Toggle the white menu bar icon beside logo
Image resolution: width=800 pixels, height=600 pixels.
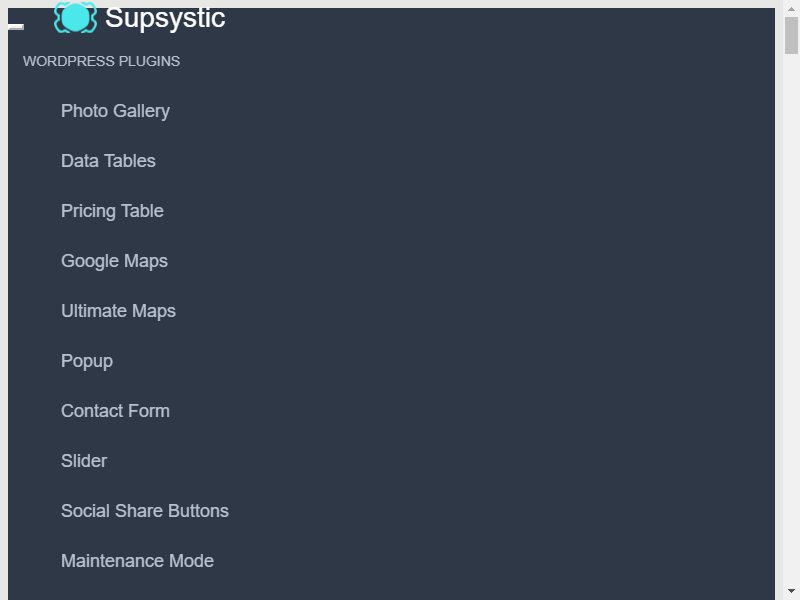[x=16, y=27]
